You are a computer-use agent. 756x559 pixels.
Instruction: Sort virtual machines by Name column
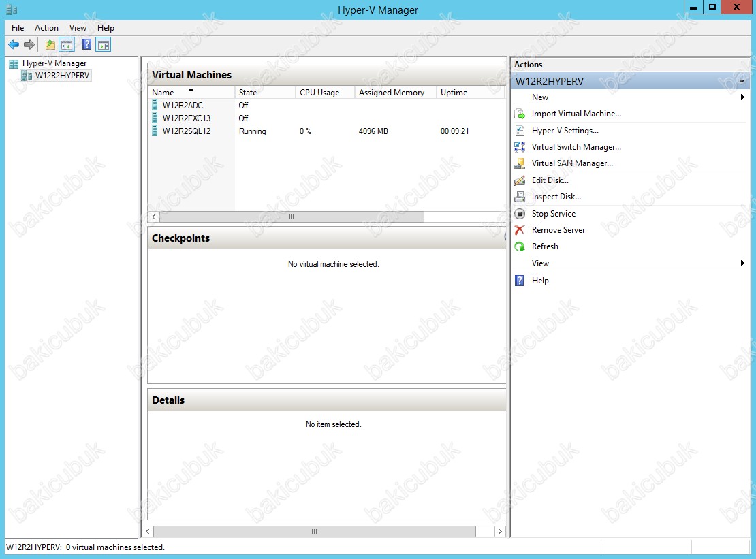[x=191, y=93]
